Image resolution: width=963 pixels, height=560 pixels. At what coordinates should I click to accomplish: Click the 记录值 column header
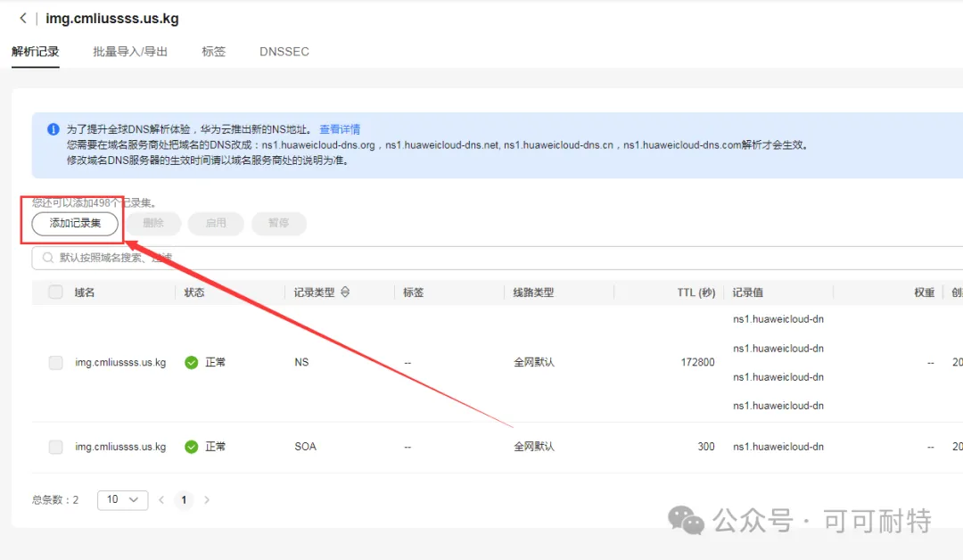pyautogui.click(x=747, y=292)
